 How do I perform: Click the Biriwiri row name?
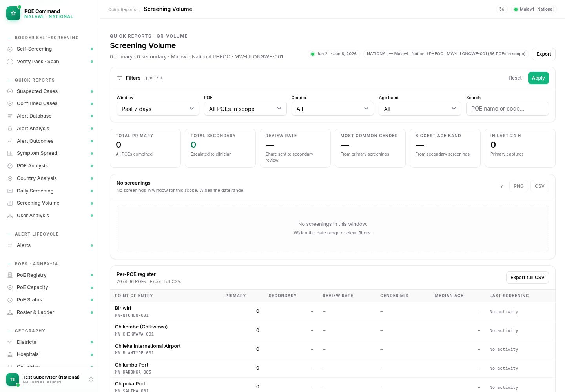click(123, 308)
